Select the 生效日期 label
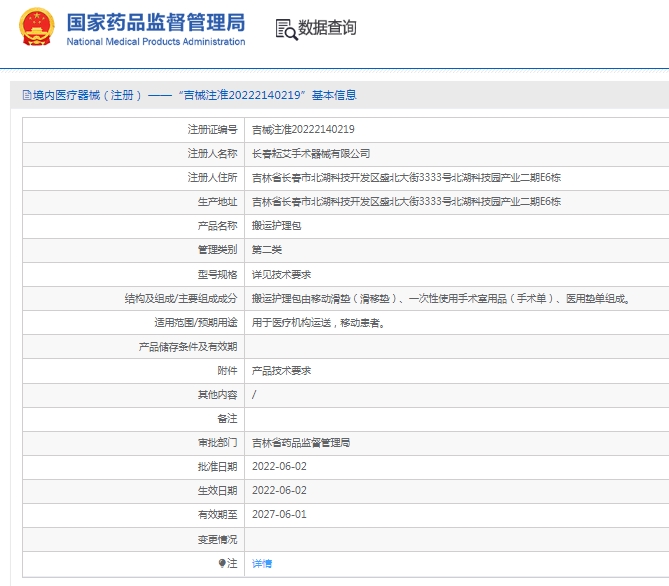The height and width of the screenshot is (586, 669). click(218, 490)
